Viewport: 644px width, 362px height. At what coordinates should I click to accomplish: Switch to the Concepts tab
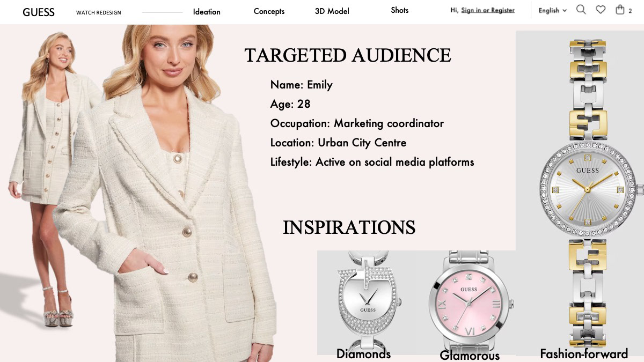point(269,12)
